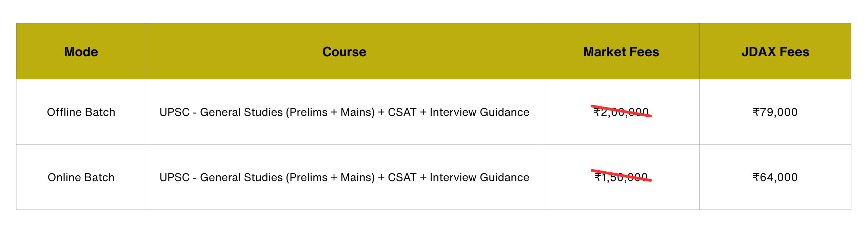Click the struck-through ₹2,00,000 market fee

(x=621, y=112)
